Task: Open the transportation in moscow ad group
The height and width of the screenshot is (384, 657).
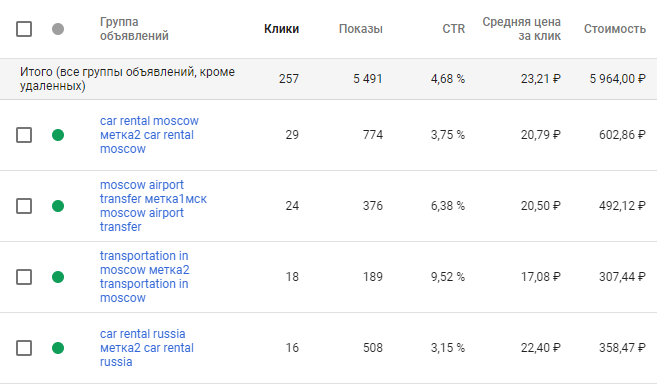Action: [145, 277]
